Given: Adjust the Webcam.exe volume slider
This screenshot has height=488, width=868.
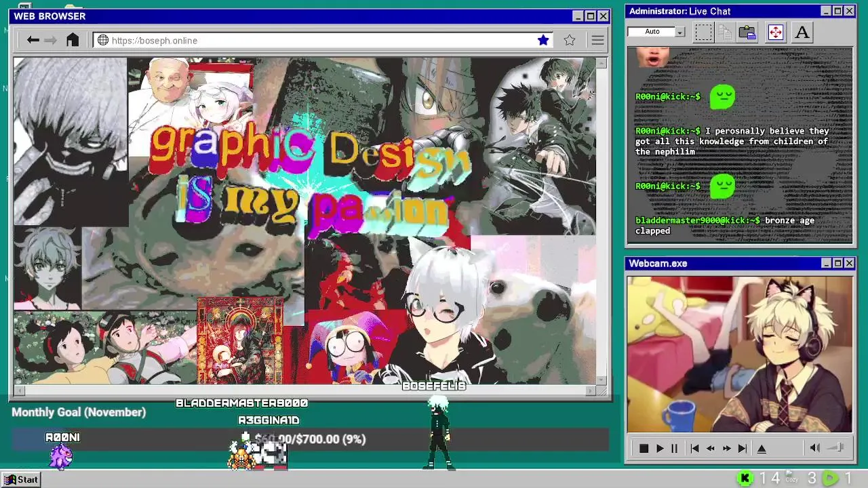Looking at the screenshot, I should point(836,448).
